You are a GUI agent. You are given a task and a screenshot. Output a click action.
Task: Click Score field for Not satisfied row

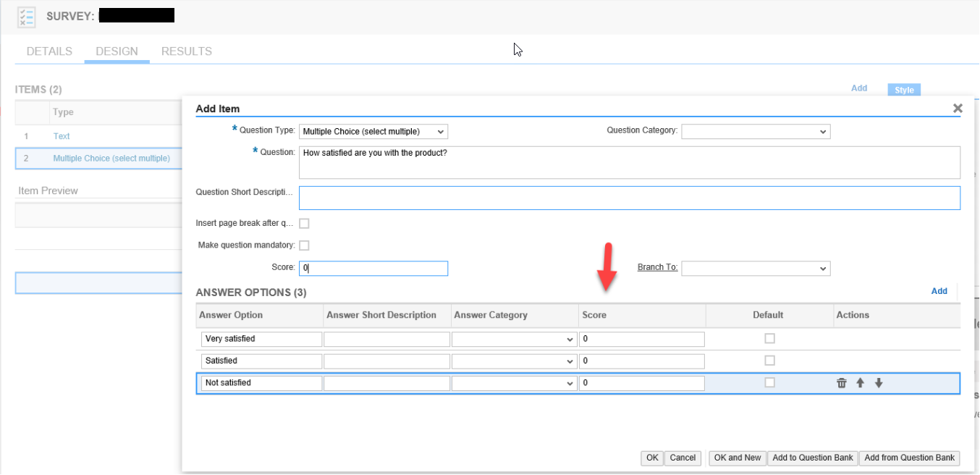point(641,382)
